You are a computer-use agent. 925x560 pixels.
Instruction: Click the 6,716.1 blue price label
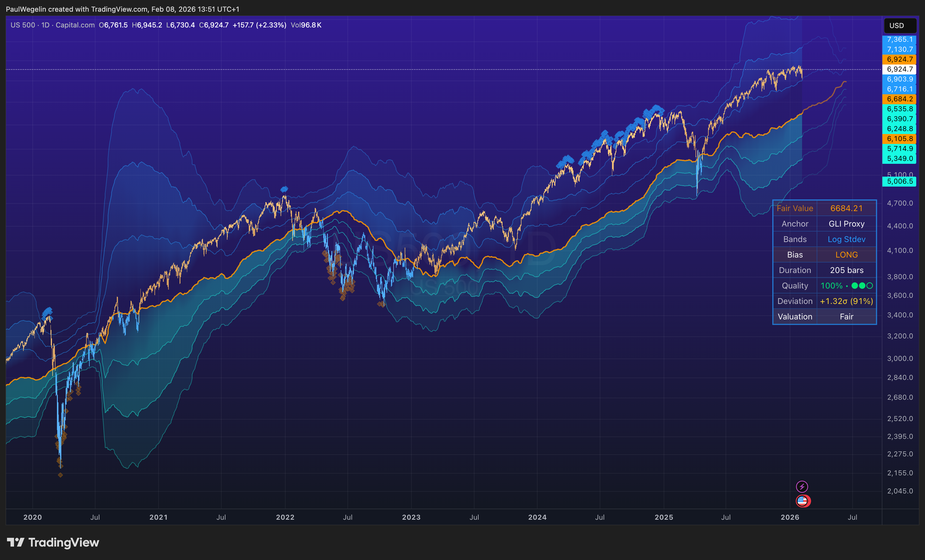pos(899,89)
